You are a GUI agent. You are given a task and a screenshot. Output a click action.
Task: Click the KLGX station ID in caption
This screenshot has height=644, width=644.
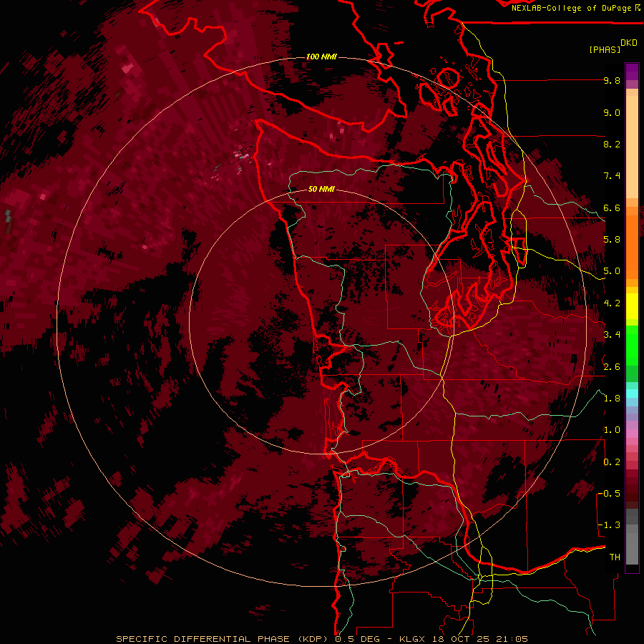tap(411, 639)
